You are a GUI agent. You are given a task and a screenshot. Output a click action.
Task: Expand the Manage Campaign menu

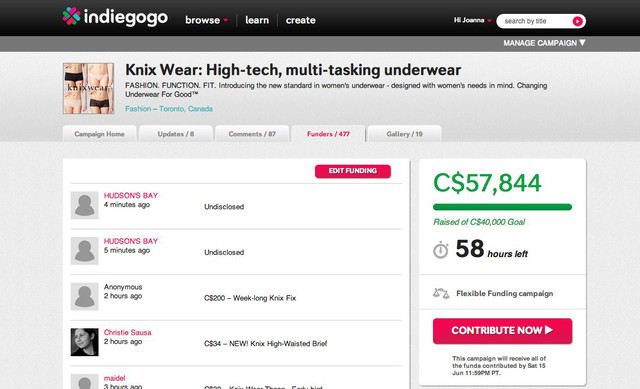pos(544,43)
